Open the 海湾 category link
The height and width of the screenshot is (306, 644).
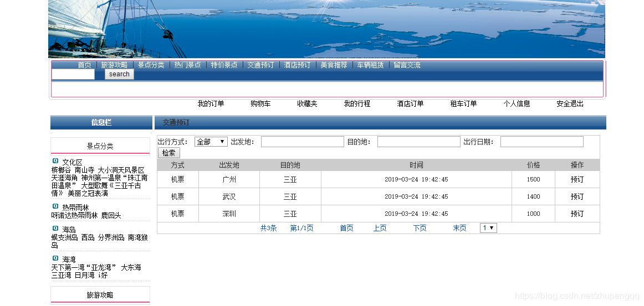(69, 260)
